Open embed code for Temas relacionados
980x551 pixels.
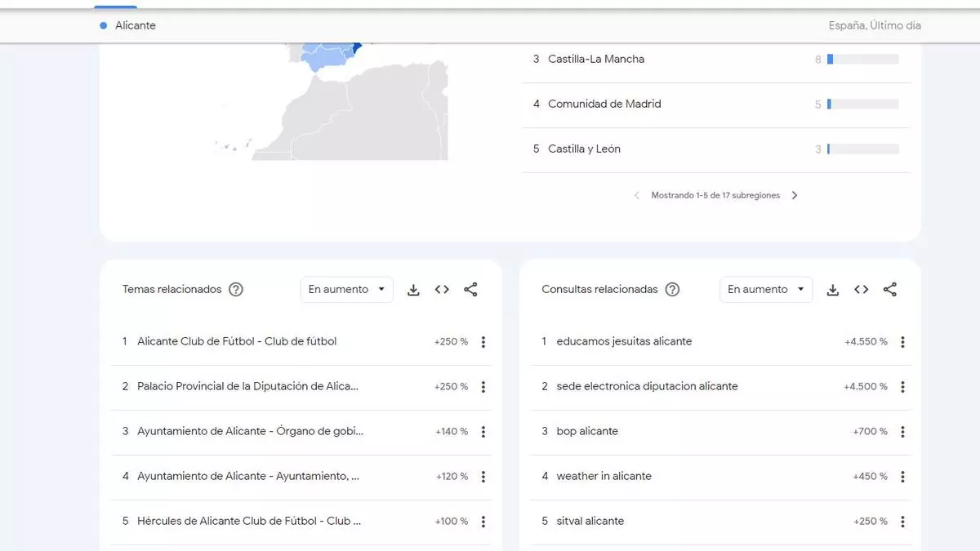[x=442, y=290]
